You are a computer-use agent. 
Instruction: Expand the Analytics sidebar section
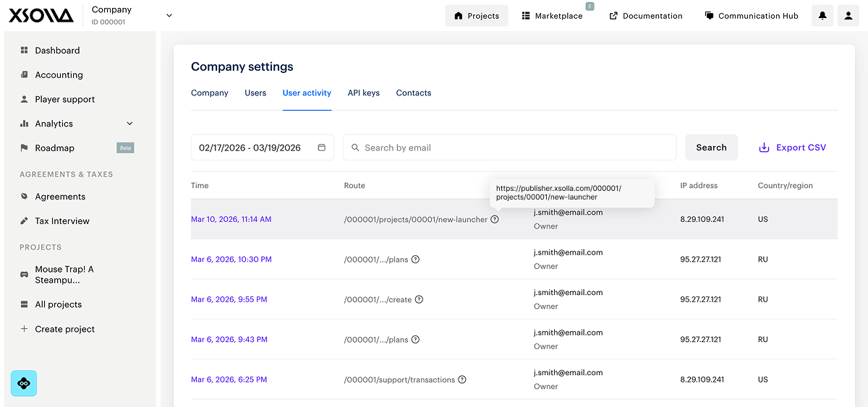tap(130, 124)
